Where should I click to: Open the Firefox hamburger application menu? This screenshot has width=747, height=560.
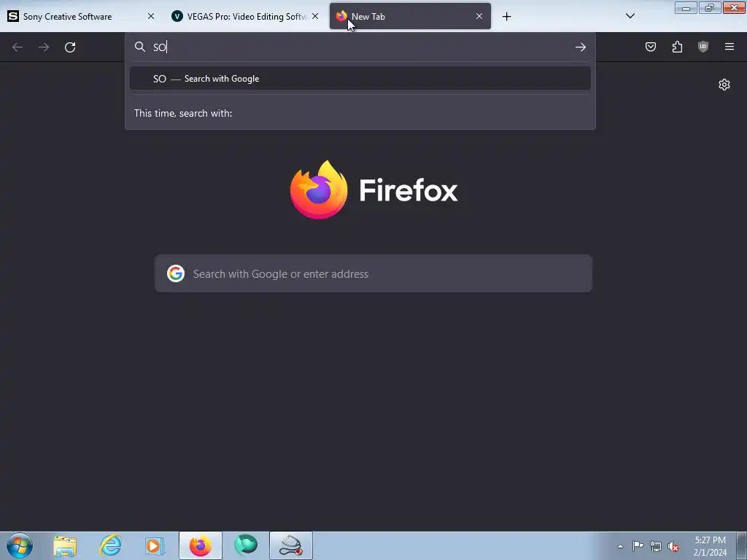(x=729, y=47)
